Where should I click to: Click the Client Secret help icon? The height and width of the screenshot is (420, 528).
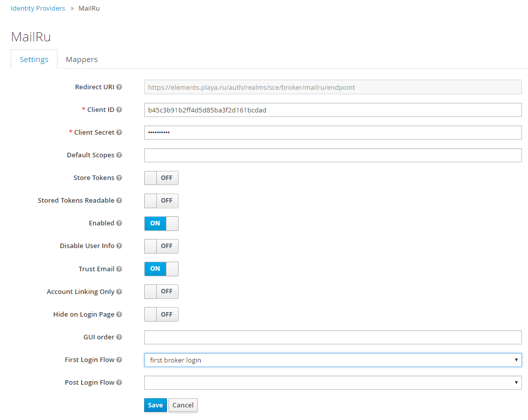pyautogui.click(x=119, y=132)
